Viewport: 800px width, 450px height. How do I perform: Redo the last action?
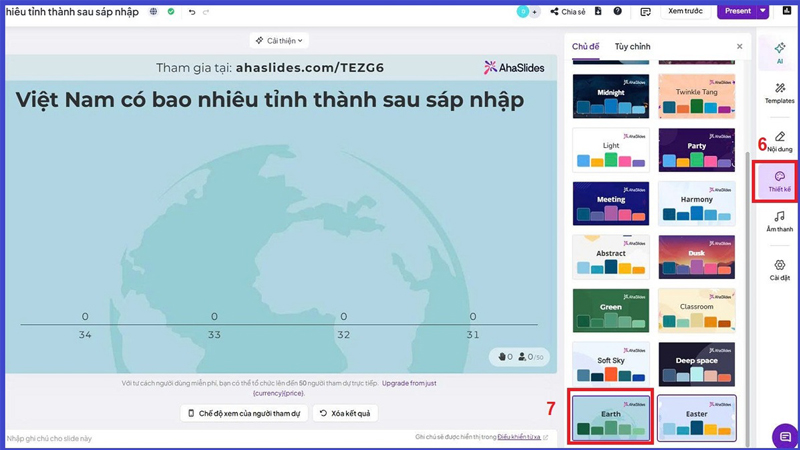click(x=206, y=12)
